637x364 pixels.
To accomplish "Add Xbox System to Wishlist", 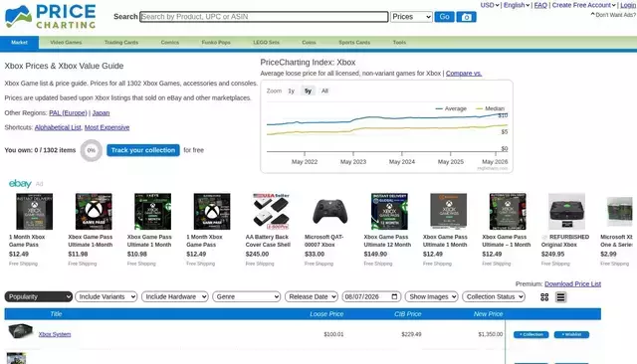I will click(571, 334).
